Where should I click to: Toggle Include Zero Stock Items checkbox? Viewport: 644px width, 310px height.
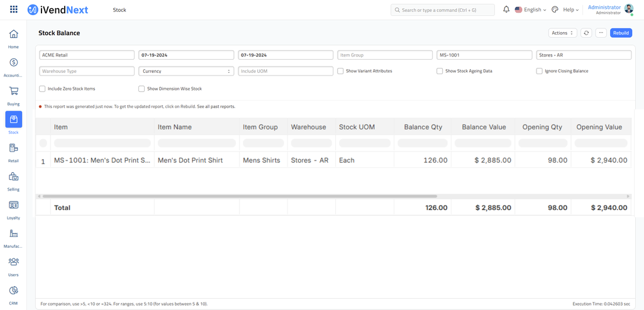pos(42,89)
